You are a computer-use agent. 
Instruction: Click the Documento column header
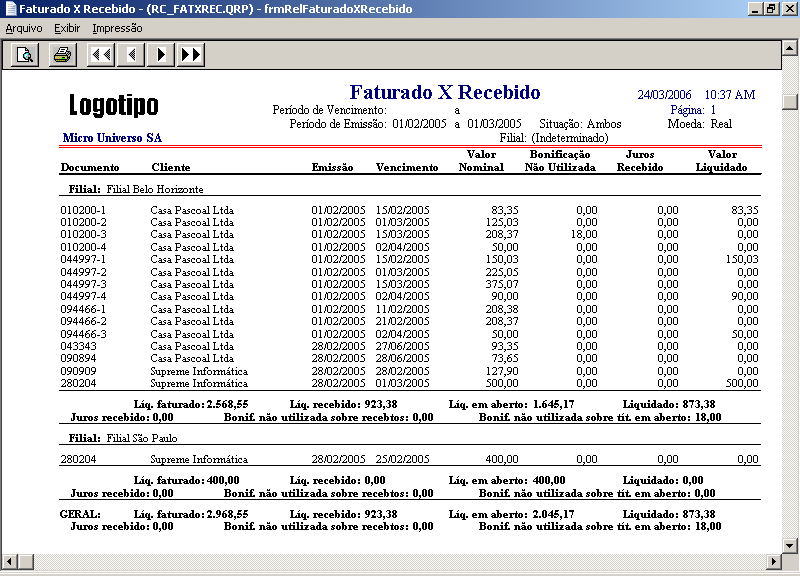tap(90, 167)
